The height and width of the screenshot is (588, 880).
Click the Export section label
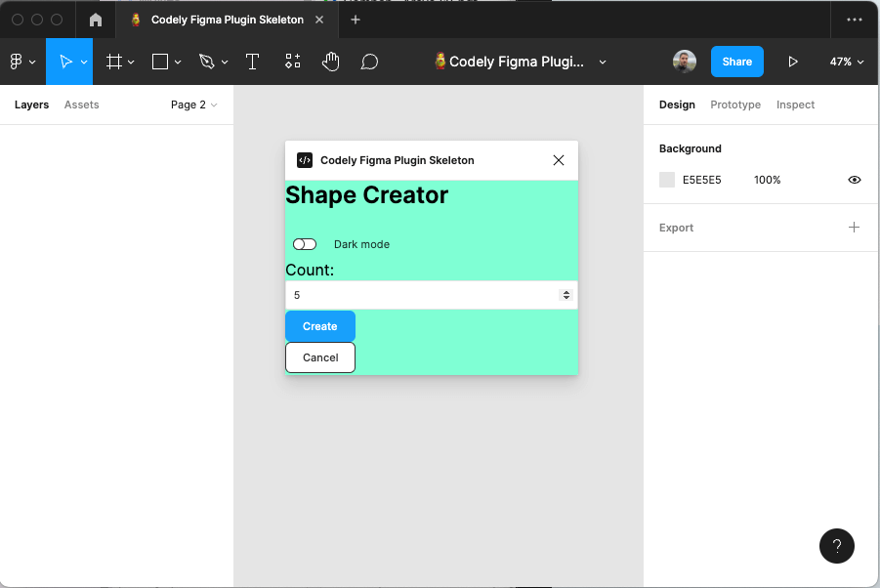tap(676, 228)
